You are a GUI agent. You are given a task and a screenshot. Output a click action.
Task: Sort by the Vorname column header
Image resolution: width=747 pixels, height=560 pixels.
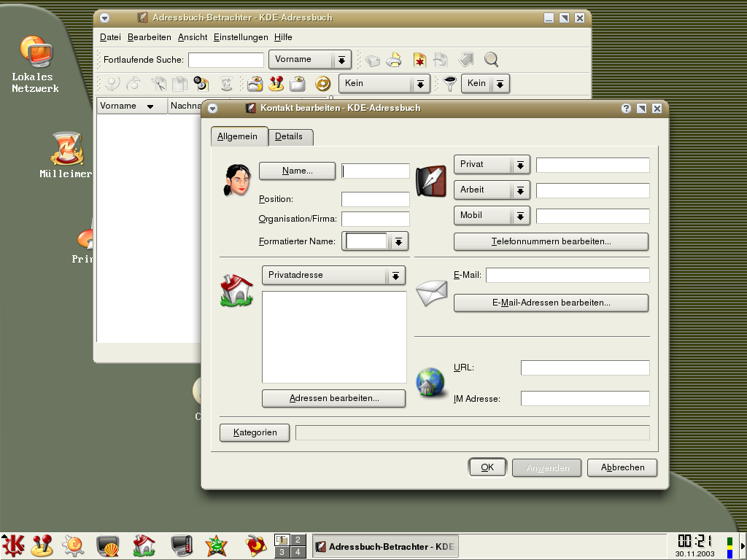(132, 106)
